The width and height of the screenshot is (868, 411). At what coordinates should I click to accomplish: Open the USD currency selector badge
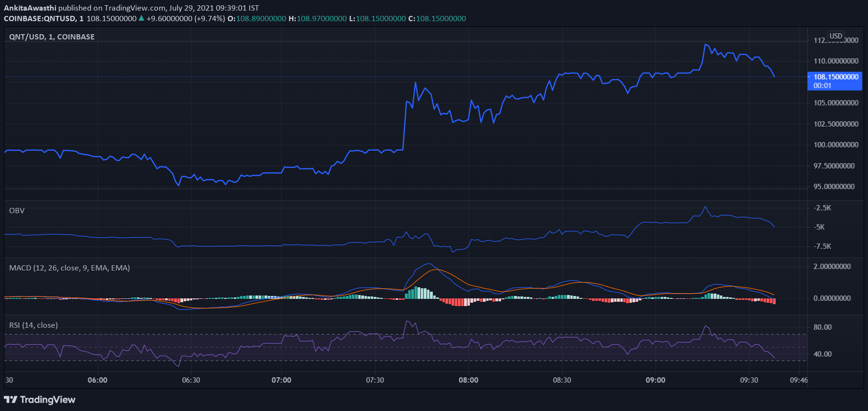[836, 36]
